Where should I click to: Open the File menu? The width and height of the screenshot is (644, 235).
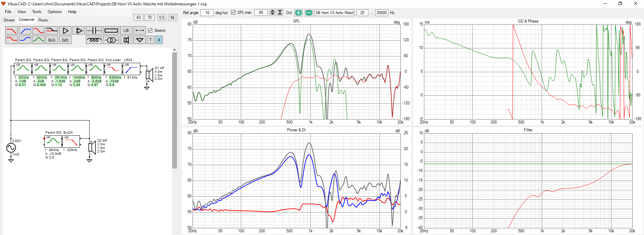pyautogui.click(x=8, y=12)
